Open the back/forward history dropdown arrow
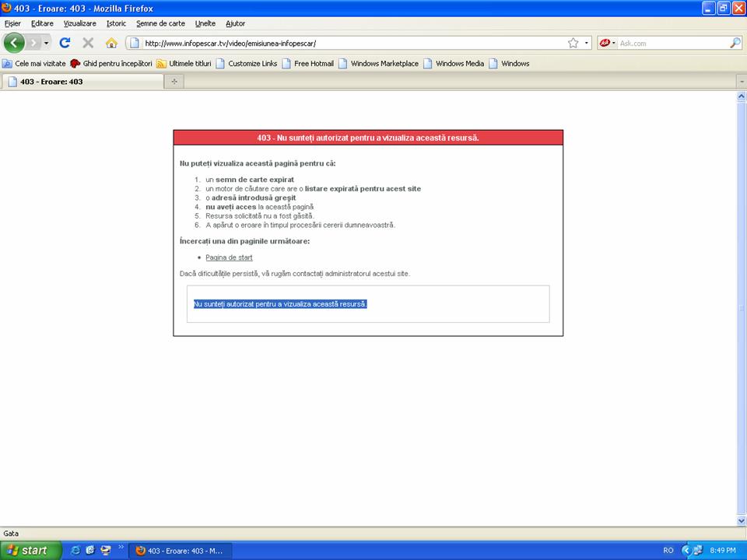 point(46,43)
